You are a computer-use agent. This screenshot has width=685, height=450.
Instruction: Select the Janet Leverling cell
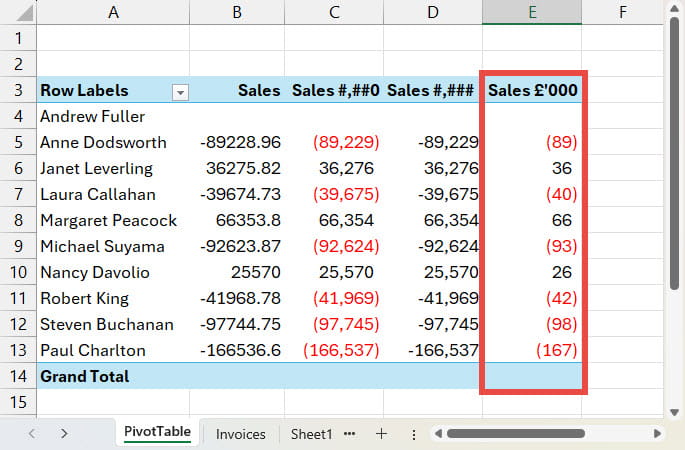pos(113,168)
